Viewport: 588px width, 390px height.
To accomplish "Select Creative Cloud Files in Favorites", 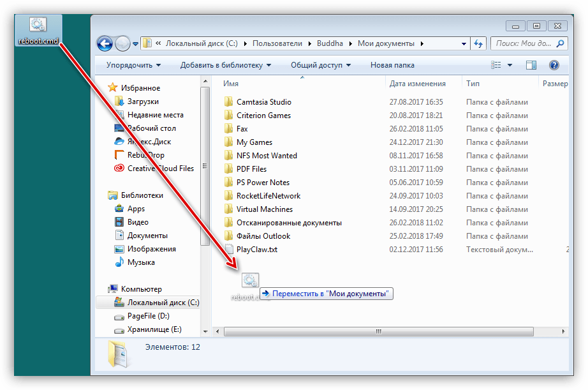I will (160, 169).
